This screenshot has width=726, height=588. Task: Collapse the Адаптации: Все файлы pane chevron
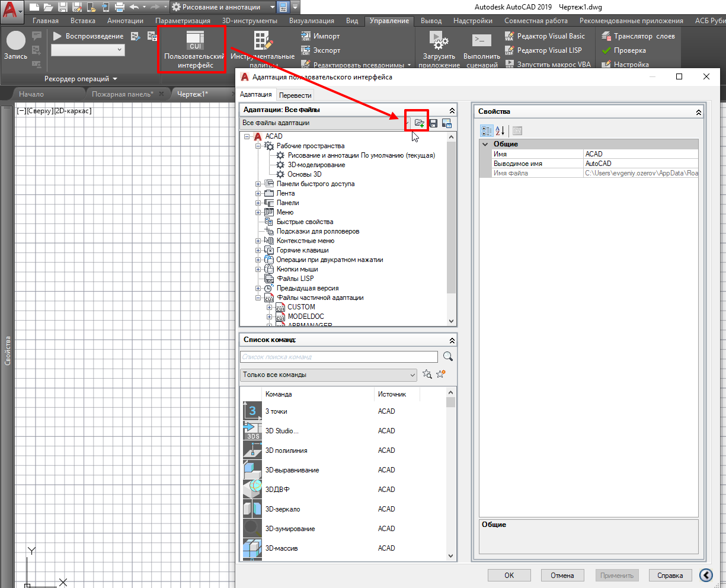pos(452,110)
